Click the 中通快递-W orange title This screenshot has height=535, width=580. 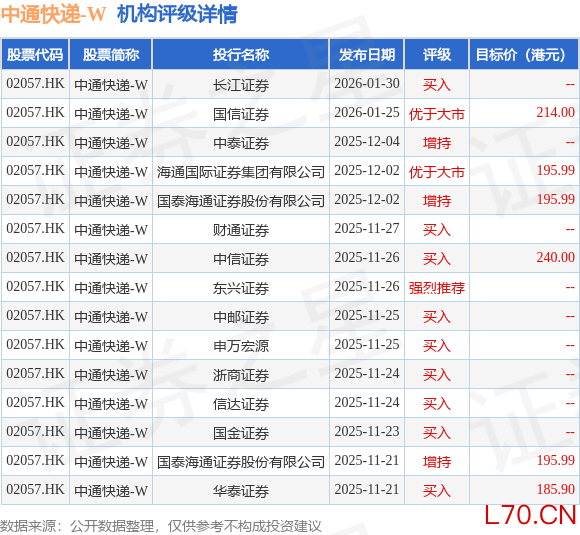point(53,14)
